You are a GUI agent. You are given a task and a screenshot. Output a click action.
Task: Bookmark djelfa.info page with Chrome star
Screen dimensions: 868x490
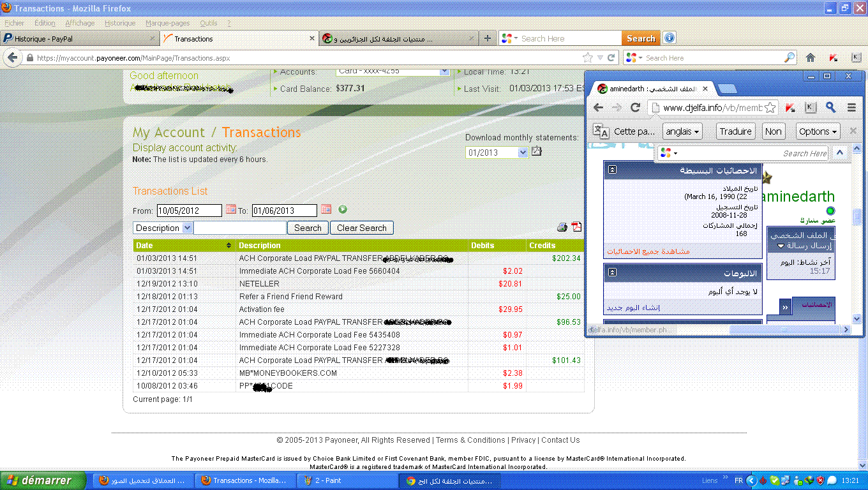pos(770,107)
